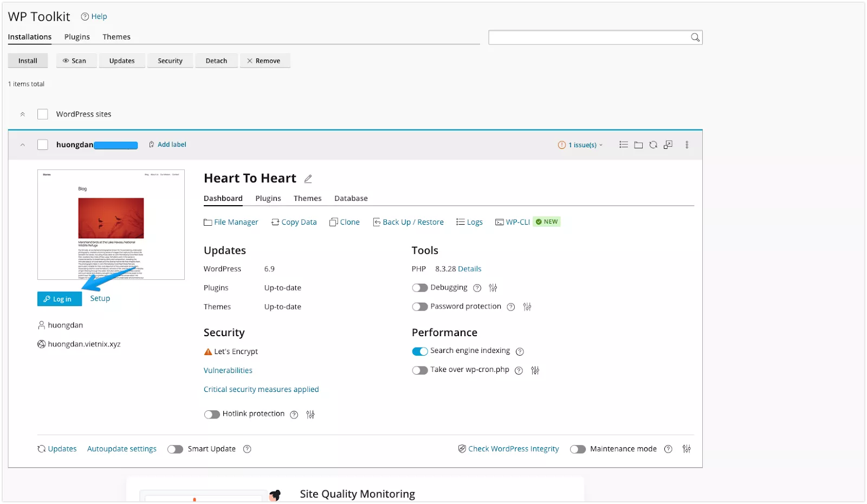Open Debugging settings sliders icon
Image resolution: width=867 pixels, height=504 pixels.
[493, 288]
